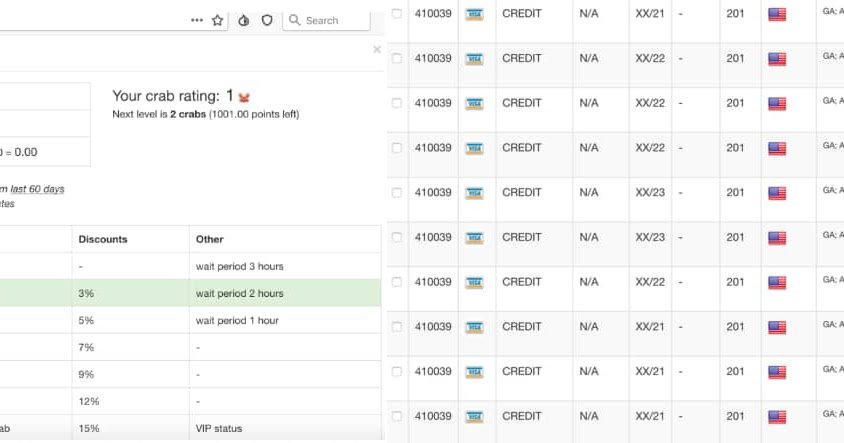Tick the checkbox of the first XX/22 row

(x=397, y=58)
